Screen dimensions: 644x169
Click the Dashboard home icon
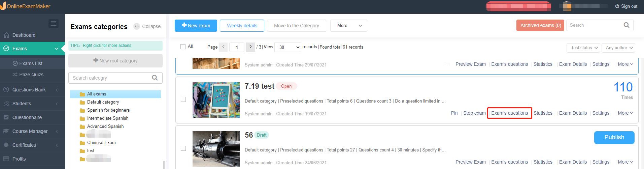click(6, 35)
